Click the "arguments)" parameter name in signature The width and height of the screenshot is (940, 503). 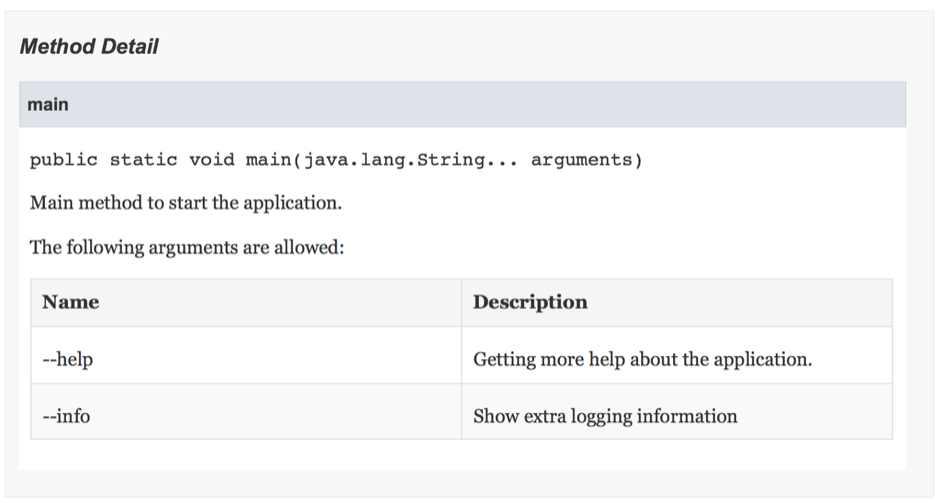pos(586,160)
